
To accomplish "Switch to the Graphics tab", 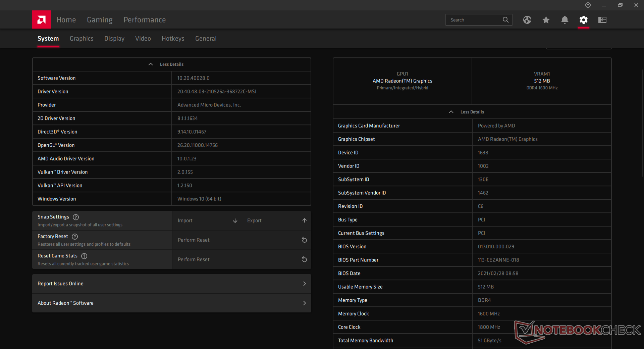I will 82,39.
